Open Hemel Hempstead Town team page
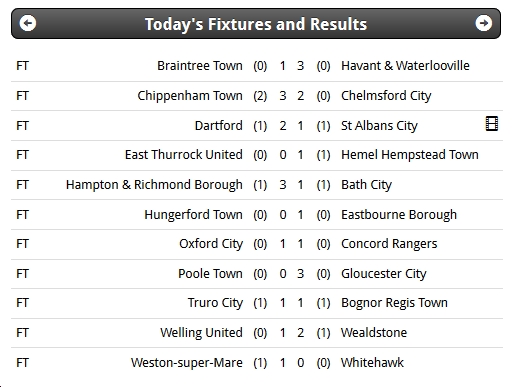Screen dimensions: 512x387 (x=410, y=155)
